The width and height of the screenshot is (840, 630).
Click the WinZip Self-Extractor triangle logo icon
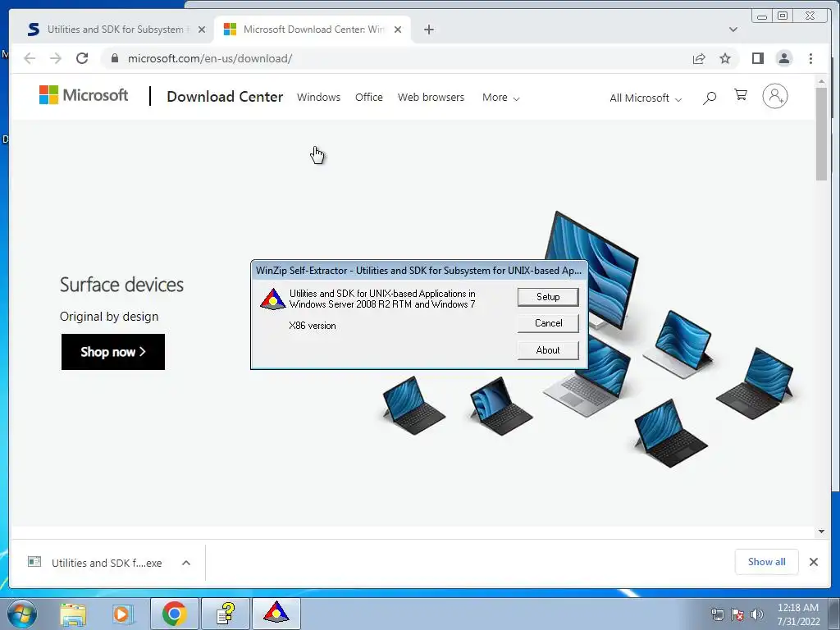[272, 299]
